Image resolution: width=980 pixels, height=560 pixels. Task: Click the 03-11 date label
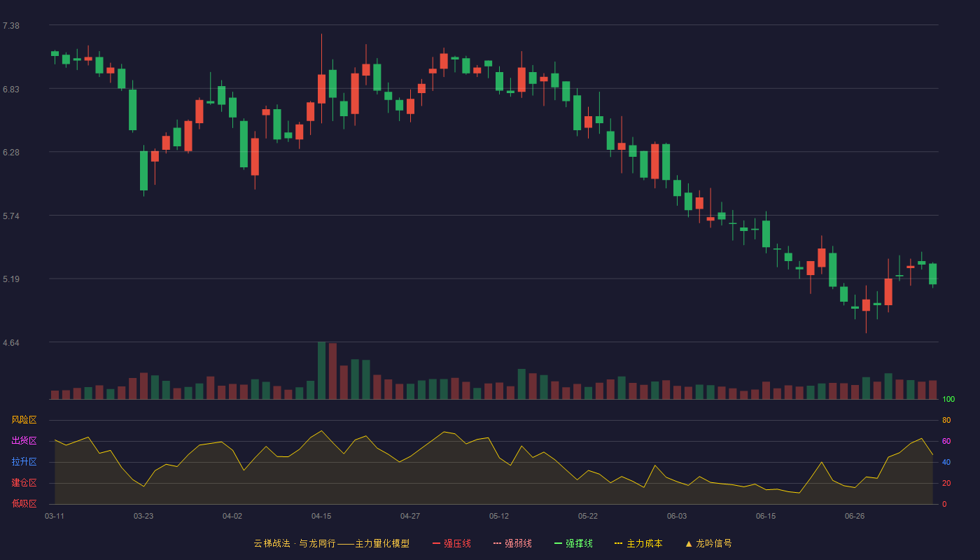(55, 516)
